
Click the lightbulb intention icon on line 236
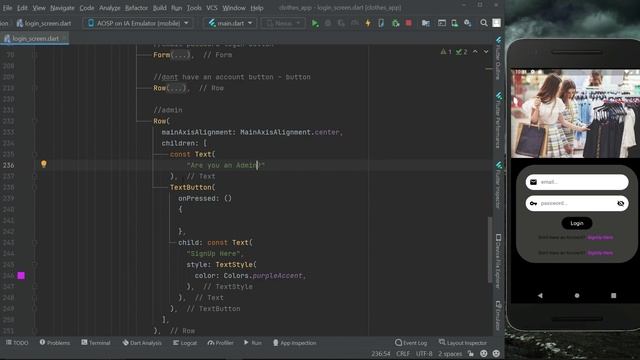point(44,164)
